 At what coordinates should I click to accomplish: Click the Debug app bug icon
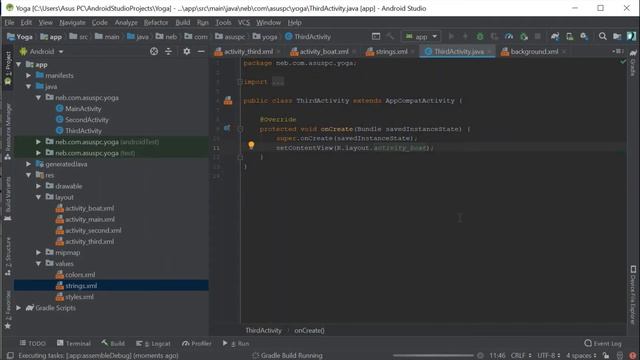(480, 37)
